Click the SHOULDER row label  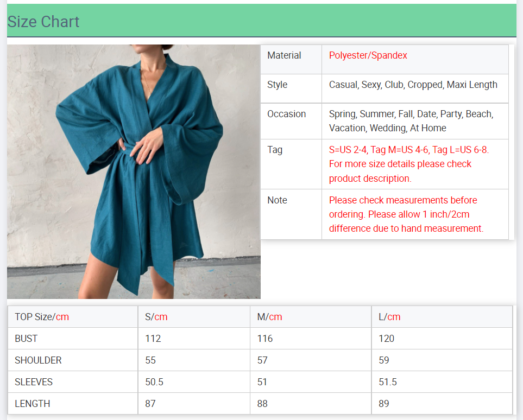tap(38, 360)
